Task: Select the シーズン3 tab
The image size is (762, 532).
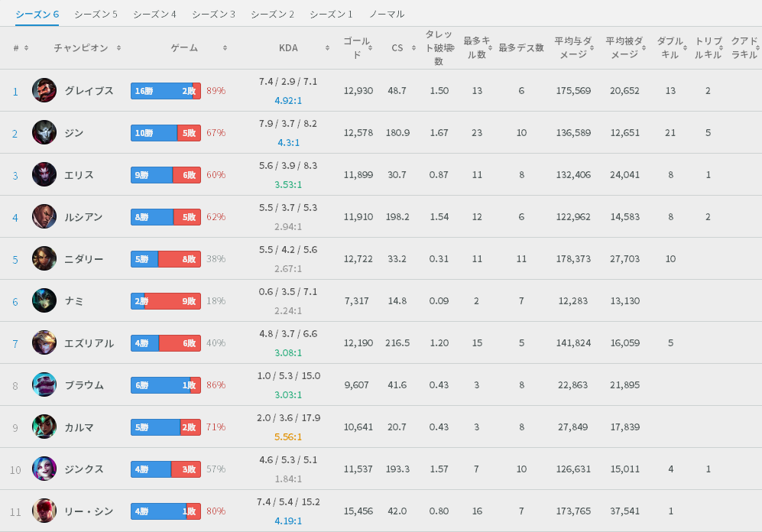Action: click(213, 15)
